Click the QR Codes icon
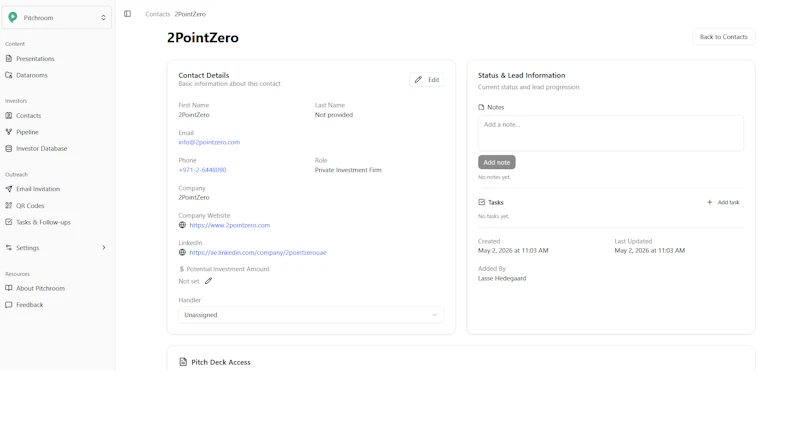800x433 pixels. 9,206
